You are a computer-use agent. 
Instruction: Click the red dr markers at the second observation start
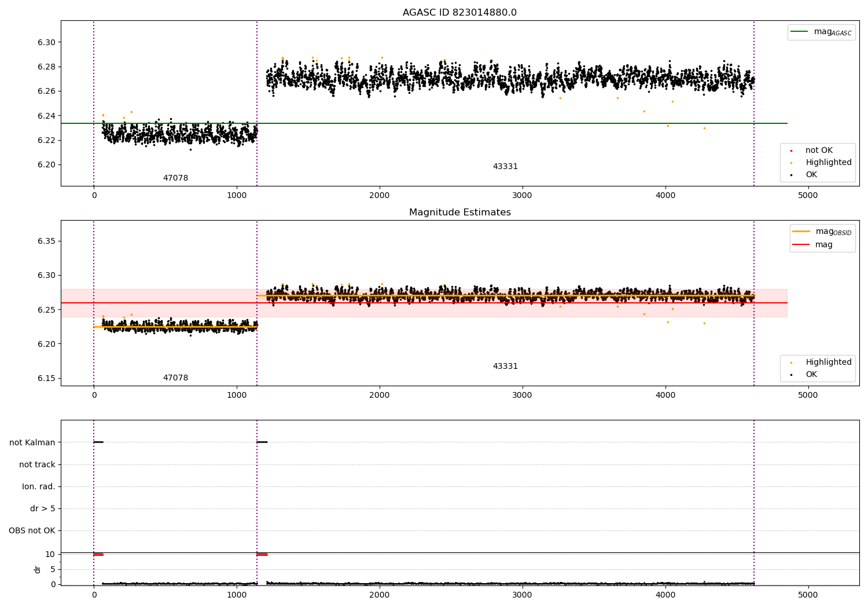pos(262,555)
